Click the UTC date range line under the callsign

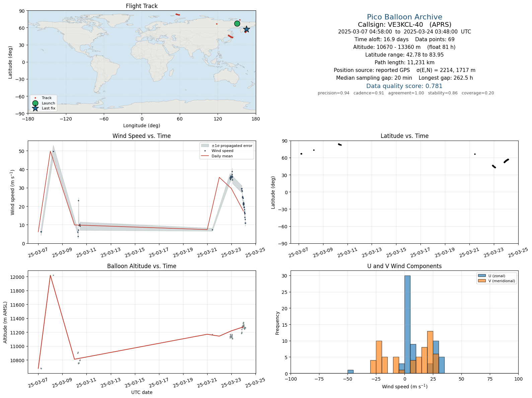[404, 32]
